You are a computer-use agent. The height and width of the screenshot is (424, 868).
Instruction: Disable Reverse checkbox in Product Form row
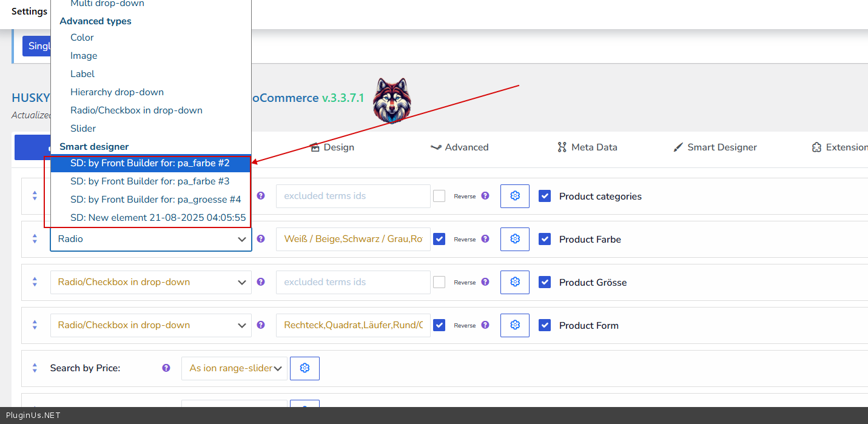439,325
